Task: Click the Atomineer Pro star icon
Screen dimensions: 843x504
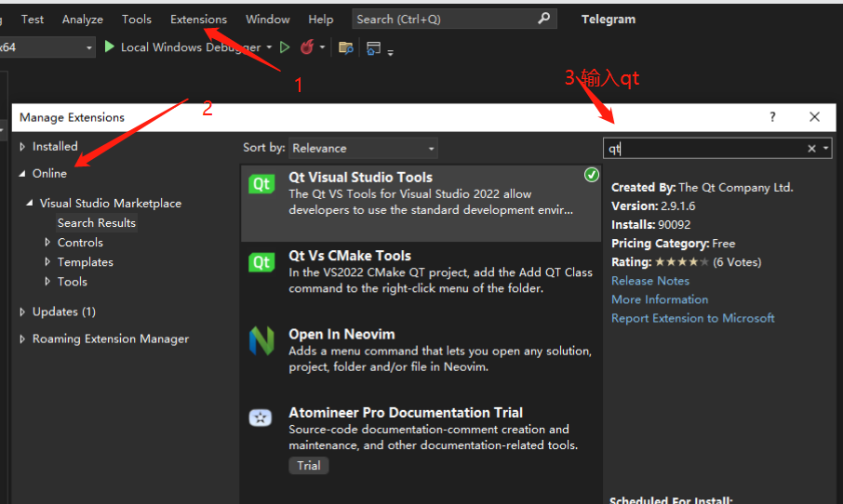Action: pyautogui.click(x=261, y=418)
